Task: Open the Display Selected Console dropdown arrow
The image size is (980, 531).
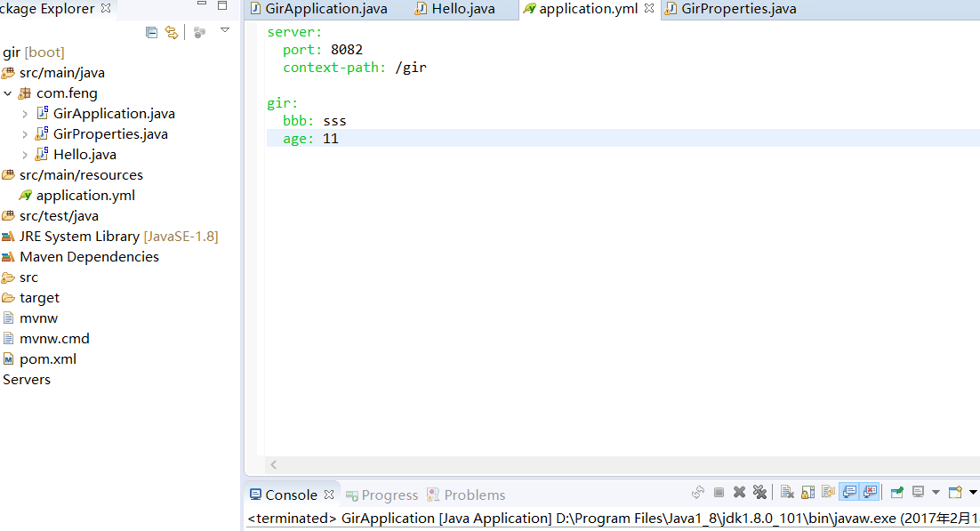Action: [x=936, y=492]
